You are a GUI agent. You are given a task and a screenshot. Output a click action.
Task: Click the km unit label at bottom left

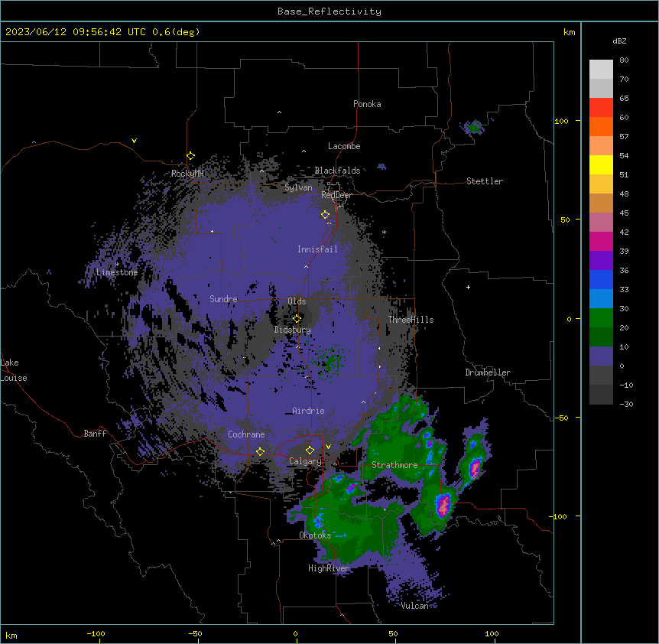11,635
